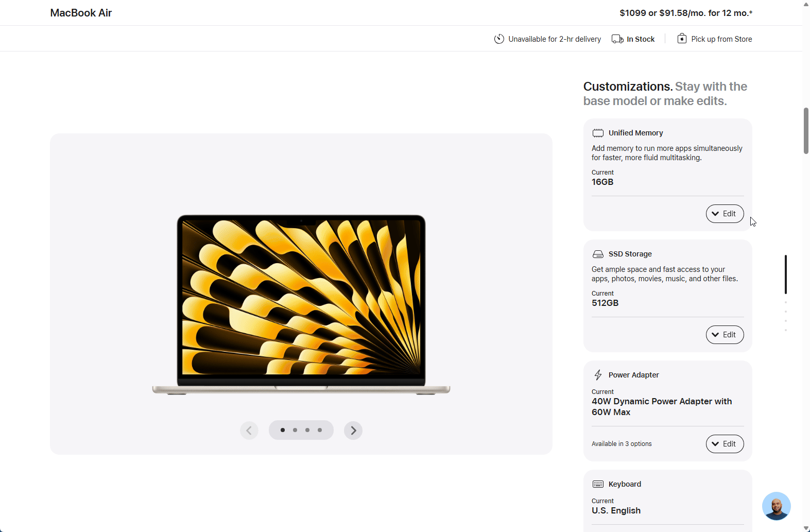This screenshot has width=810, height=532.
Task: Click the Unified Memory chip icon
Action: (598, 133)
